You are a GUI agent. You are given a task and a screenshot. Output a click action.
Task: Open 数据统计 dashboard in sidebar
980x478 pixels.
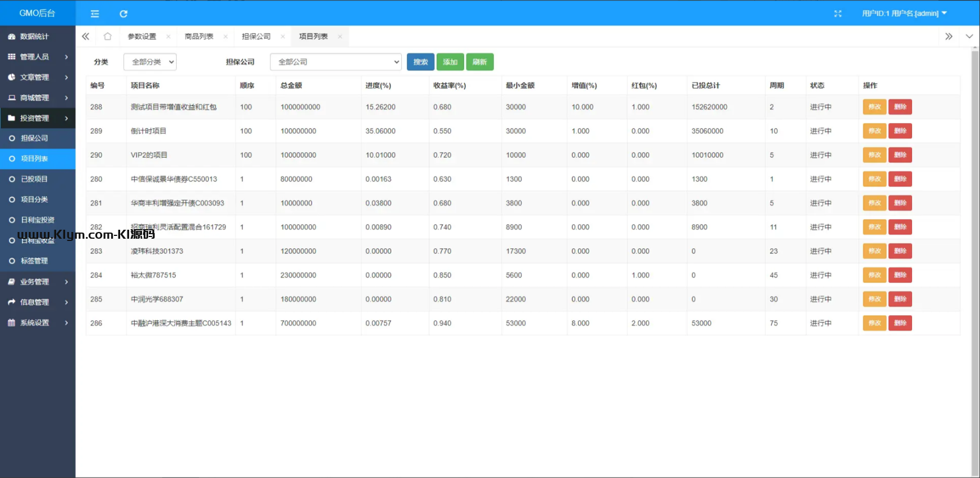pos(34,37)
